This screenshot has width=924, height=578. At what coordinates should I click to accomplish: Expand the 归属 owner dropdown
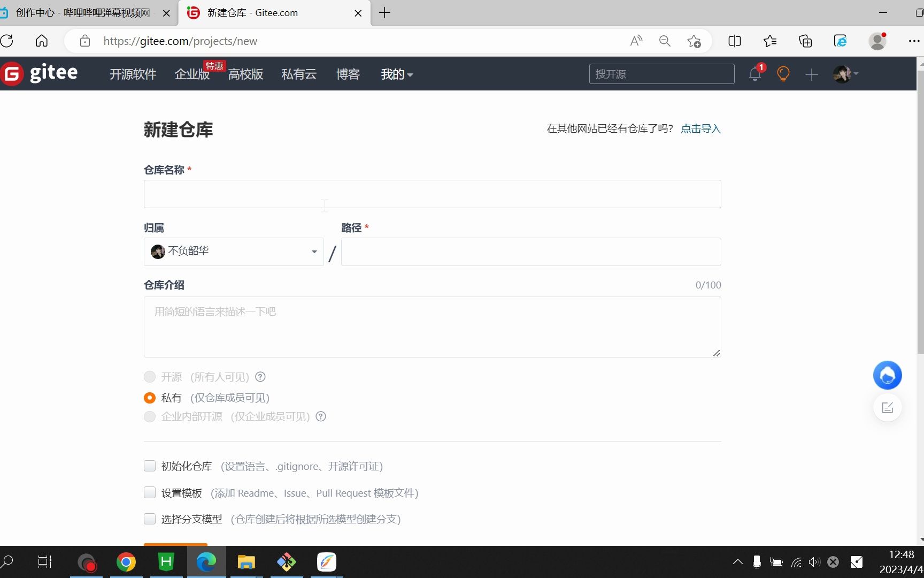click(x=234, y=252)
